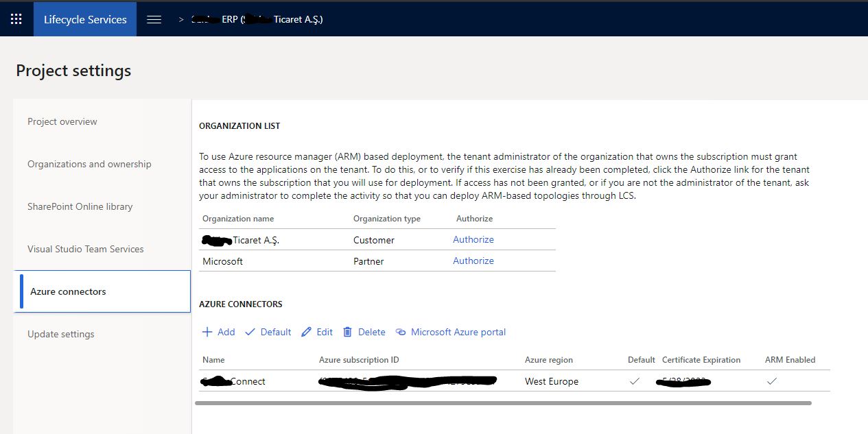Click the Delete trash can icon
The image size is (868, 434).
click(348, 332)
